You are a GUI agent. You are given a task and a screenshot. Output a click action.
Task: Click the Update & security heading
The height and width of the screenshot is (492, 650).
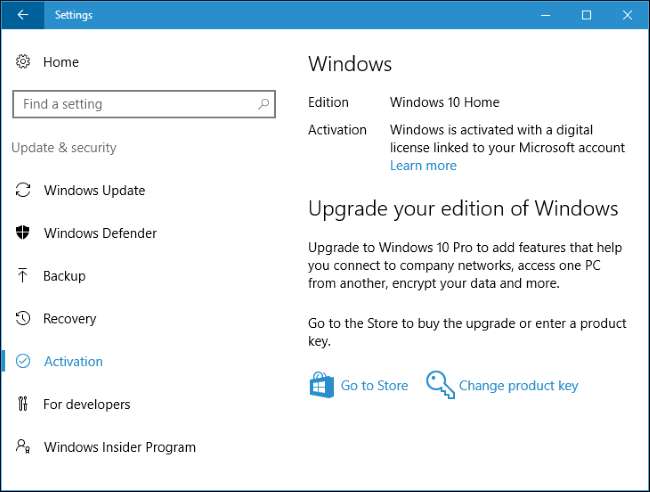click(64, 148)
